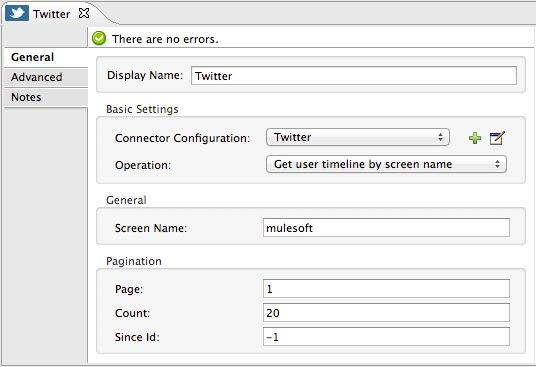Click the 'There are no errors.' message
Image resolution: width=536 pixels, height=367 pixels.
click(x=165, y=39)
